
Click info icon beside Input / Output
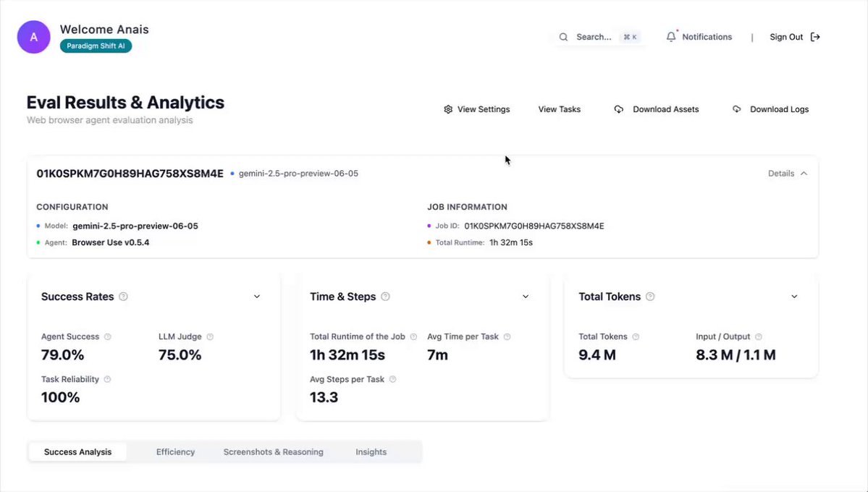tap(759, 336)
